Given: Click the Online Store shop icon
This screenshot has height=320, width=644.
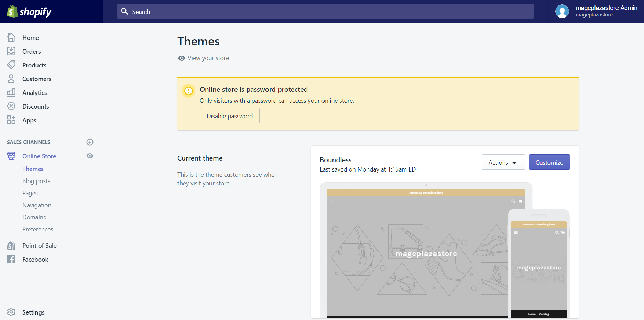Looking at the screenshot, I should (11, 156).
